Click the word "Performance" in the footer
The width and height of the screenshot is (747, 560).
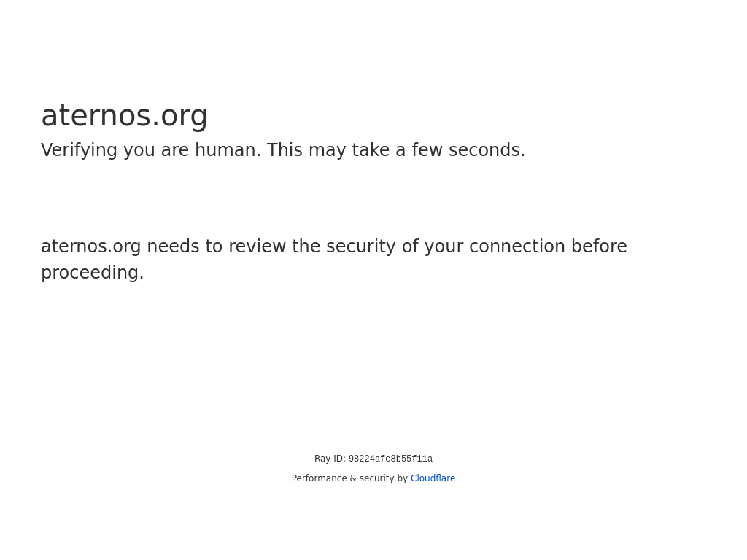(319, 478)
